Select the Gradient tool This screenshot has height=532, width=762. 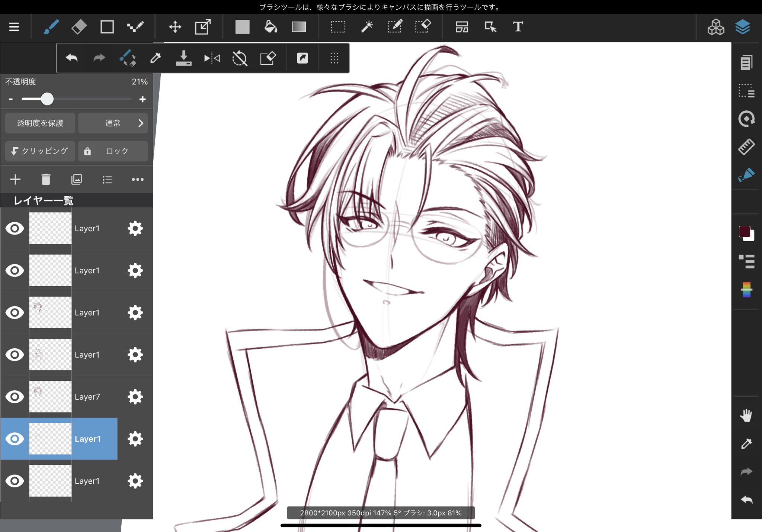pyautogui.click(x=299, y=27)
